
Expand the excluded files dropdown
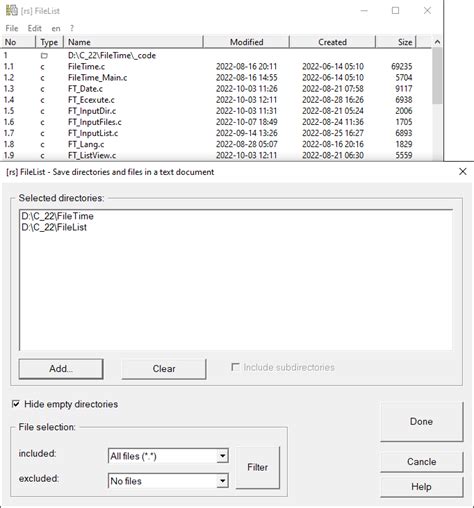(222, 481)
